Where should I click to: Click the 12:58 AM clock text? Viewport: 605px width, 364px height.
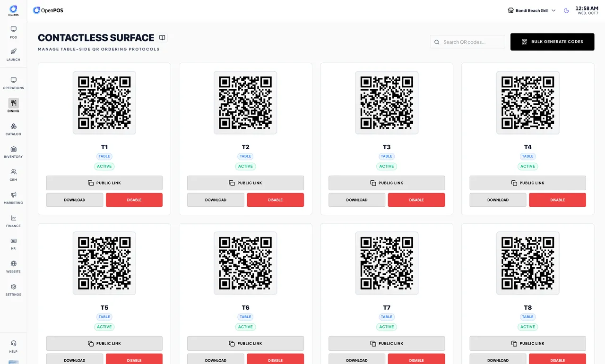coord(587,8)
